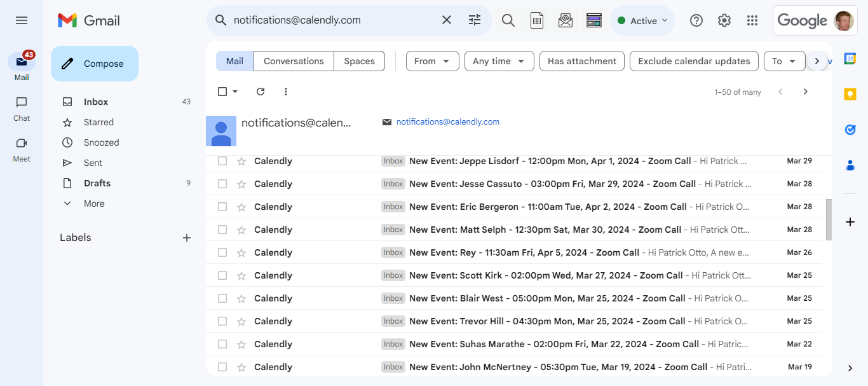Image resolution: width=868 pixels, height=386 pixels.
Task: Open the three-dot More options menu
Action: pyautogui.click(x=286, y=92)
